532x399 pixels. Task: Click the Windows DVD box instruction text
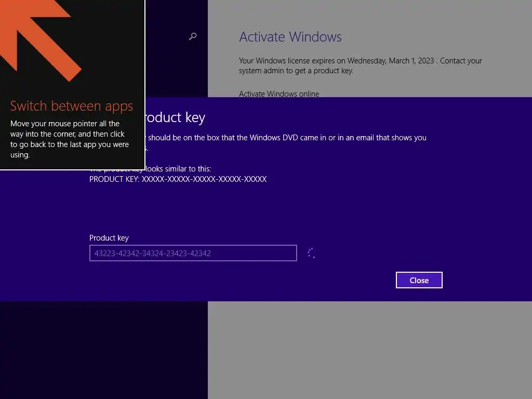click(287, 138)
